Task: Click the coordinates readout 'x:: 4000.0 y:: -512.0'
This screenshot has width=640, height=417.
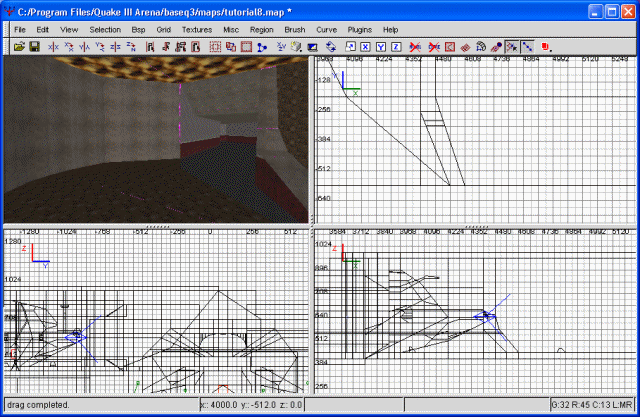Action: point(238,405)
